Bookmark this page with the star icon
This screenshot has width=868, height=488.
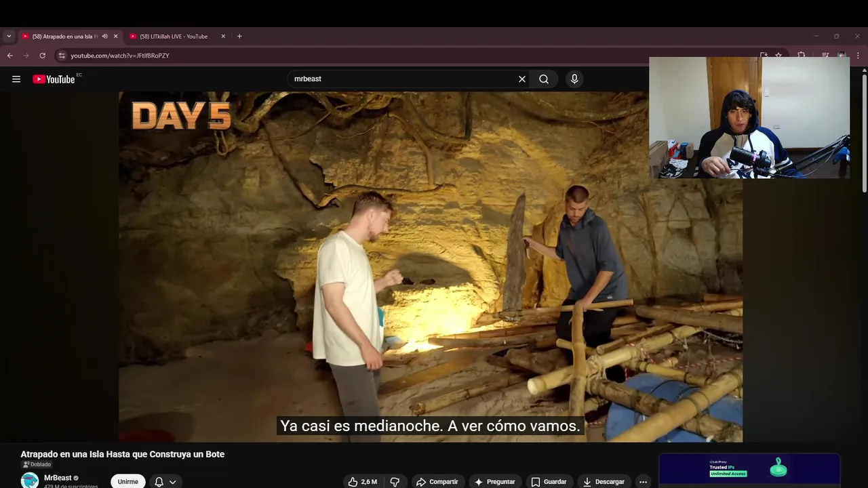click(778, 56)
